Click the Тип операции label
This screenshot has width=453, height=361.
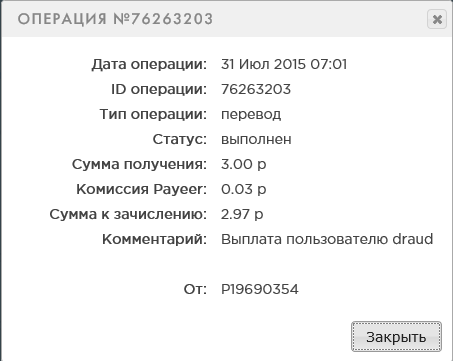pyautogui.click(x=153, y=114)
